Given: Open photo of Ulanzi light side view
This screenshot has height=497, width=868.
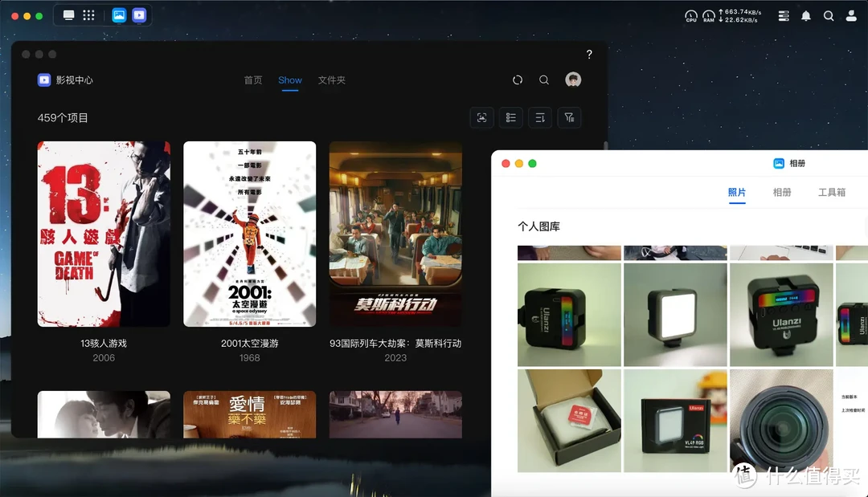Looking at the screenshot, I should pos(569,315).
